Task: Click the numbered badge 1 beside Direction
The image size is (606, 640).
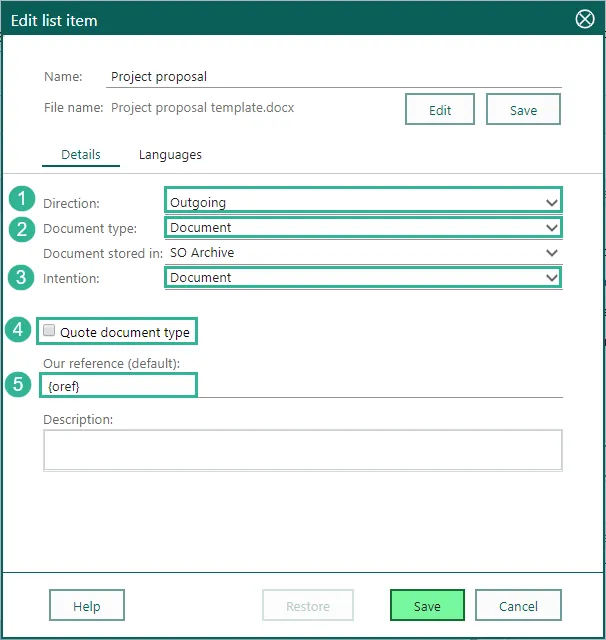Action: 20,199
